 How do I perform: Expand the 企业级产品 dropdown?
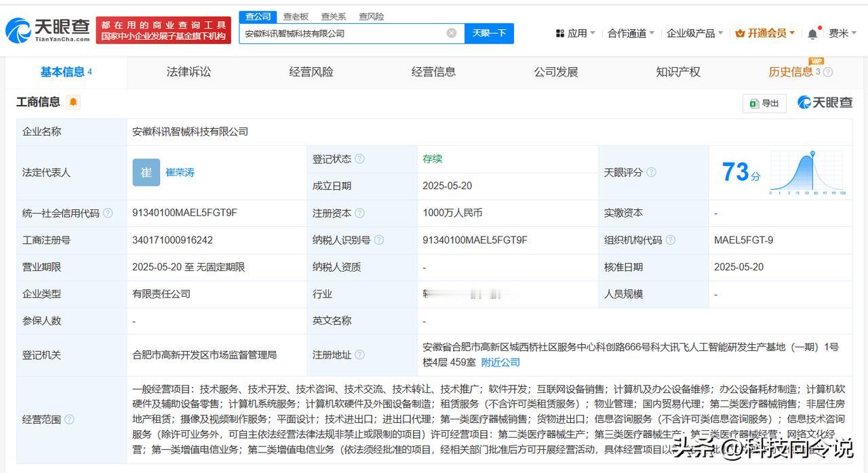point(695,33)
